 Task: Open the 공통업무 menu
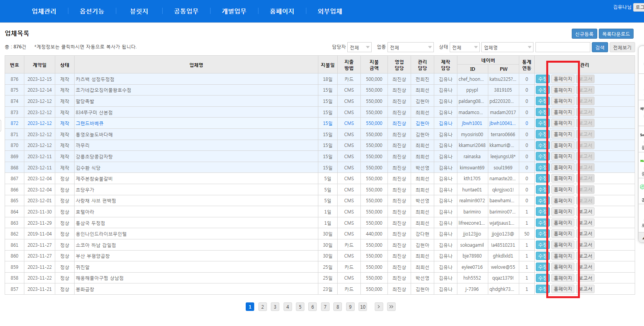186,11
